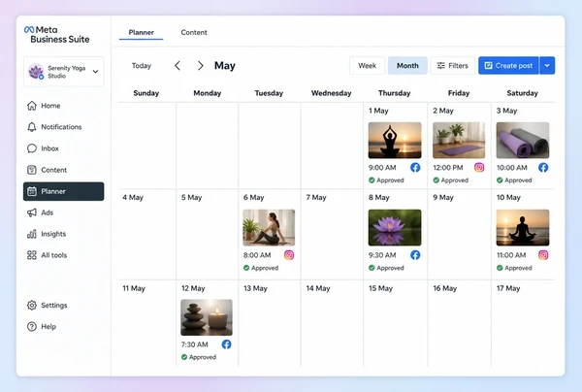Switch to the Content tab
Screen dimensions: 582x392
(194, 32)
